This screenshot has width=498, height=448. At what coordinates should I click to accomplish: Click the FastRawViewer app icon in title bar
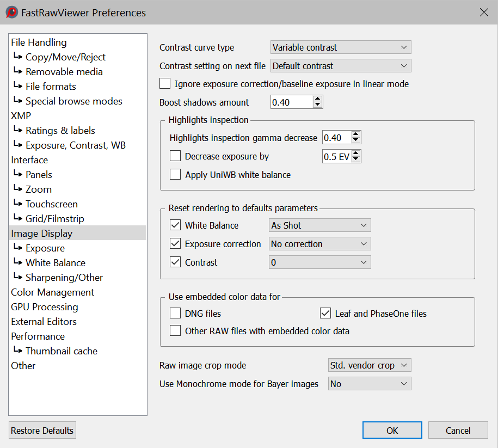point(12,12)
